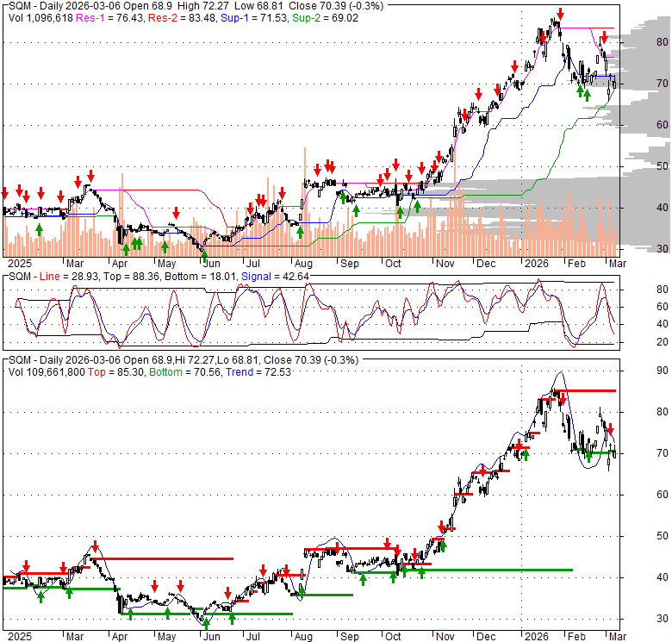Click the 'Res-2 = 83.48' legend label
The image size is (672, 642).
182,18
